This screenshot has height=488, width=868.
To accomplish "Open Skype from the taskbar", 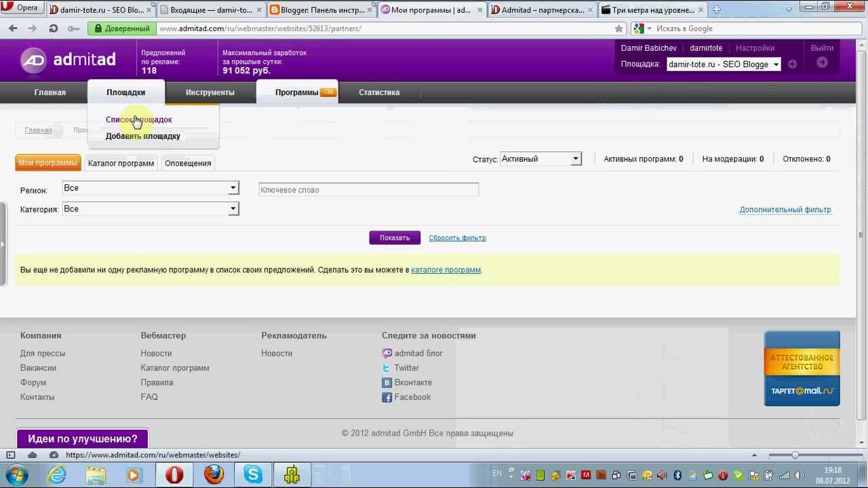I will (x=253, y=474).
